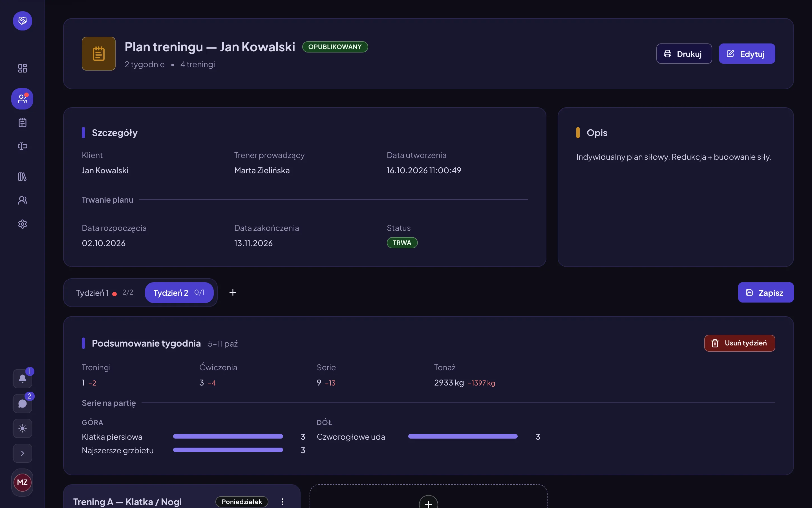Click the Klatka piersiowa series progress bar
This screenshot has width=812, height=508.
[228, 436]
